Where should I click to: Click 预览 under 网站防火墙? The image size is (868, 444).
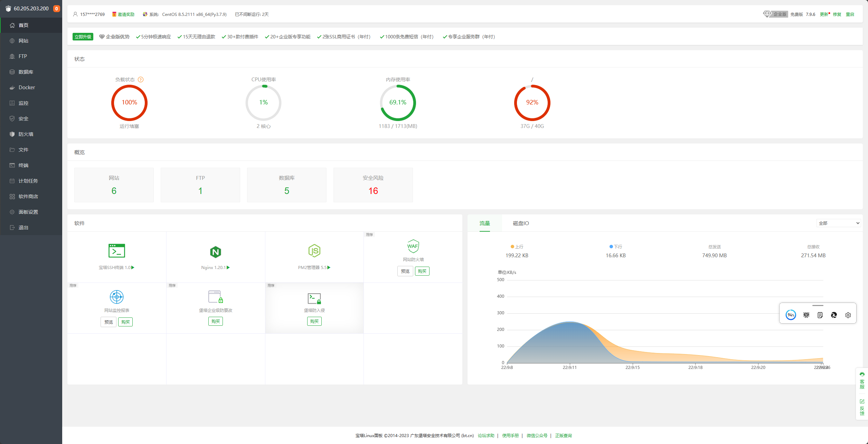point(405,271)
